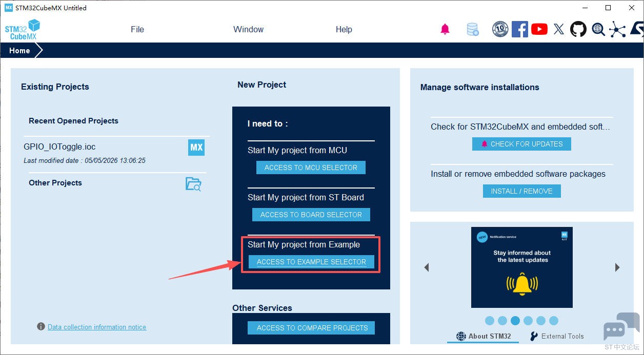
Task: Click ACCESS TO MCU SELECTOR button
Action: click(x=311, y=168)
